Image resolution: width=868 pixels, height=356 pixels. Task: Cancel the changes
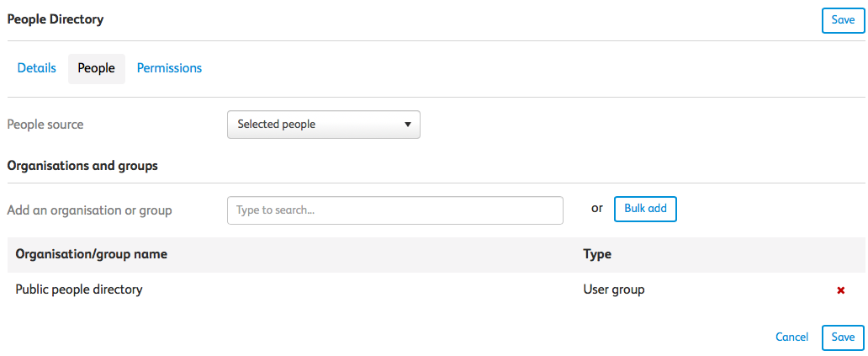tap(791, 337)
